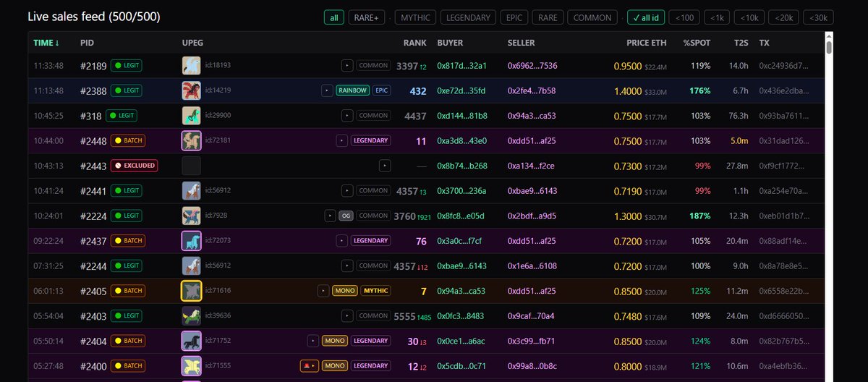Sort by the UPEG column header
The height and width of the screenshot is (382, 868).
click(x=192, y=43)
